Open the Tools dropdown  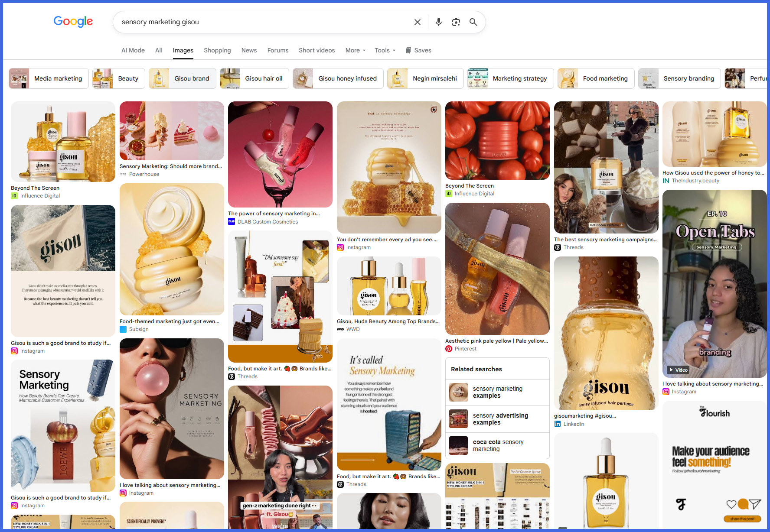[x=385, y=50]
